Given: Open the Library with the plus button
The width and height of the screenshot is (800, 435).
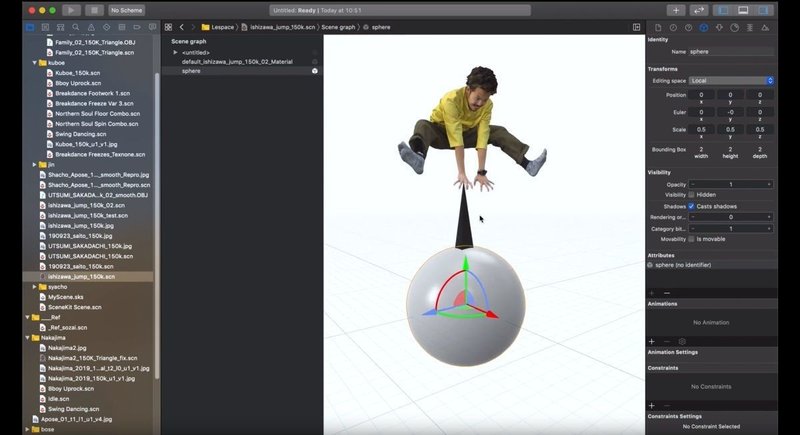Looking at the screenshot, I should [676, 10].
